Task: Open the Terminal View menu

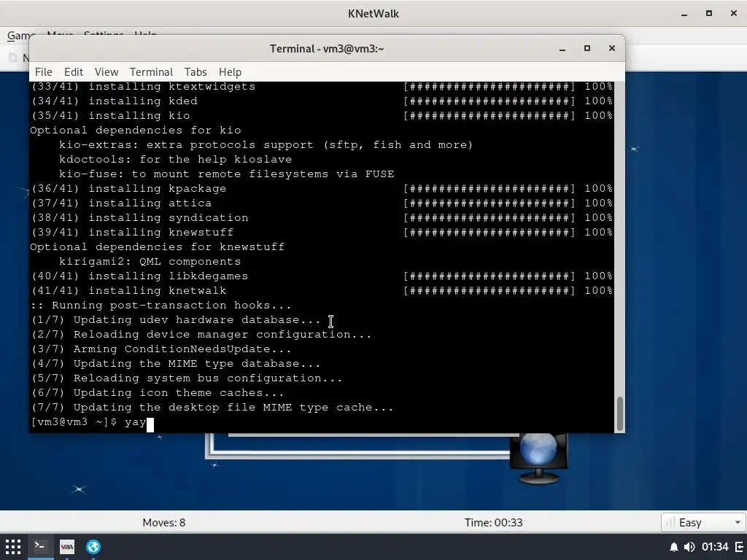Action: 107,72
